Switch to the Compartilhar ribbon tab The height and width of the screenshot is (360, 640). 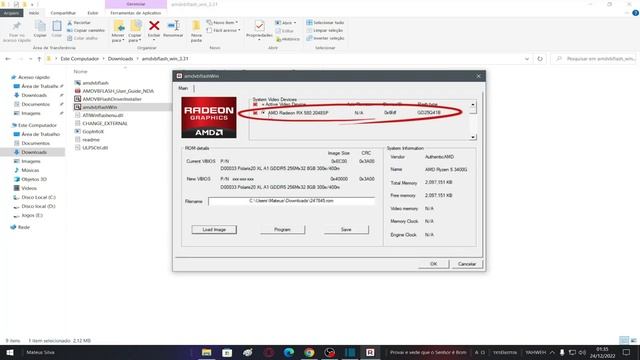coord(63,13)
